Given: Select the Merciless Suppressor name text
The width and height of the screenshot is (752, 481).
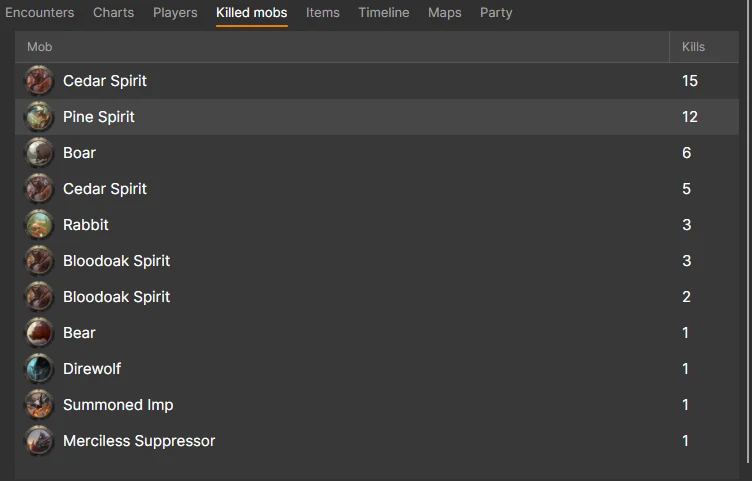Looking at the screenshot, I should click(139, 440).
